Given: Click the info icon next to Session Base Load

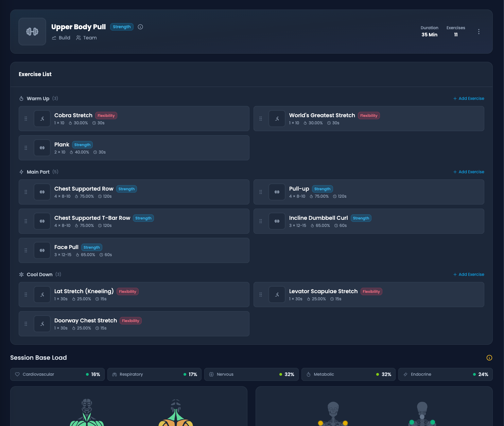Looking at the screenshot, I should coord(489,358).
